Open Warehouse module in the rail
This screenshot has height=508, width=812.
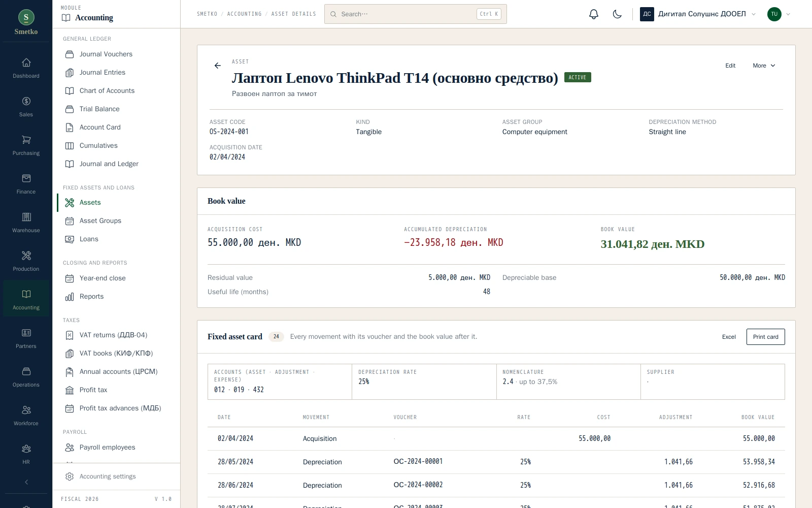[26, 223]
